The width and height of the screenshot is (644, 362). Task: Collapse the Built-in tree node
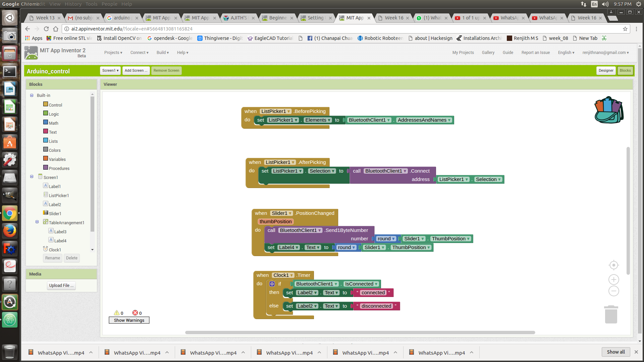pyautogui.click(x=32, y=96)
